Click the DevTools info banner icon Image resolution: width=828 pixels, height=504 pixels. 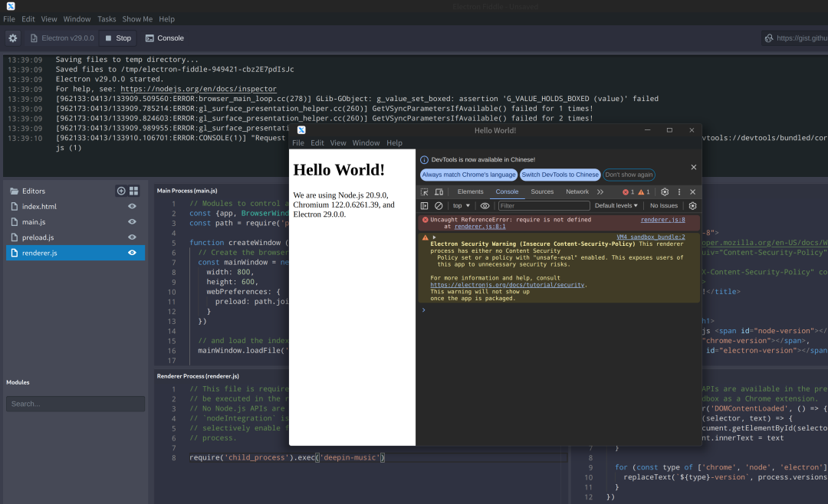coord(424,160)
